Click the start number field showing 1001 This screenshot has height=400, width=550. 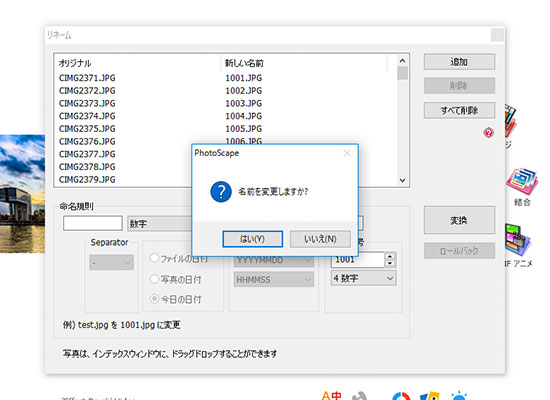(358, 260)
